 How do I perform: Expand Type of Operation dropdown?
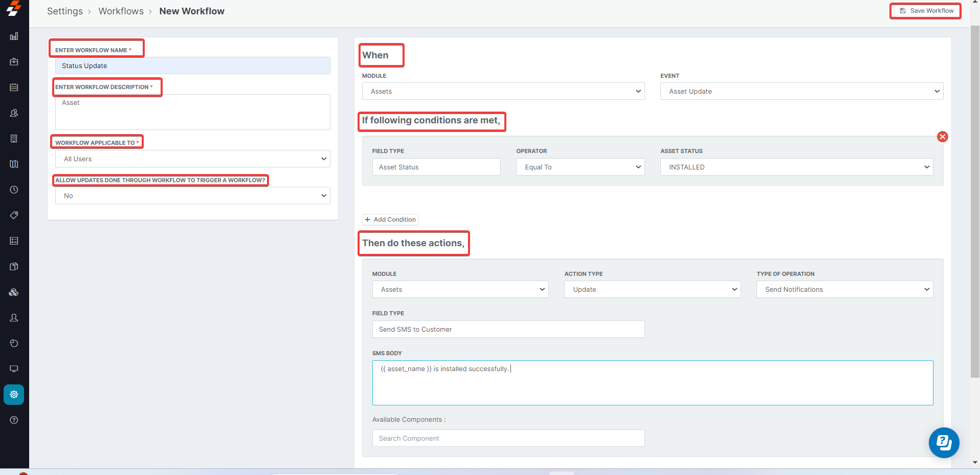[x=844, y=290]
